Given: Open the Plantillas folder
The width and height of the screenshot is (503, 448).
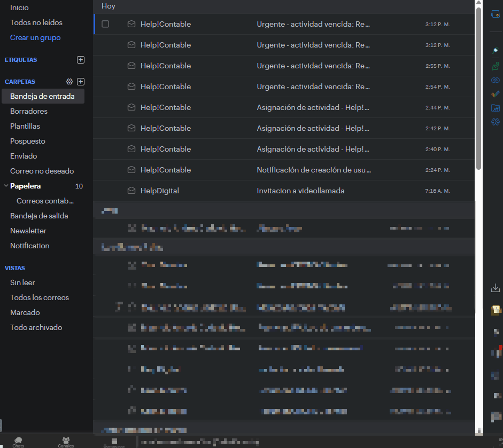Looking at the screenshot, I should (x=25, y=126).
